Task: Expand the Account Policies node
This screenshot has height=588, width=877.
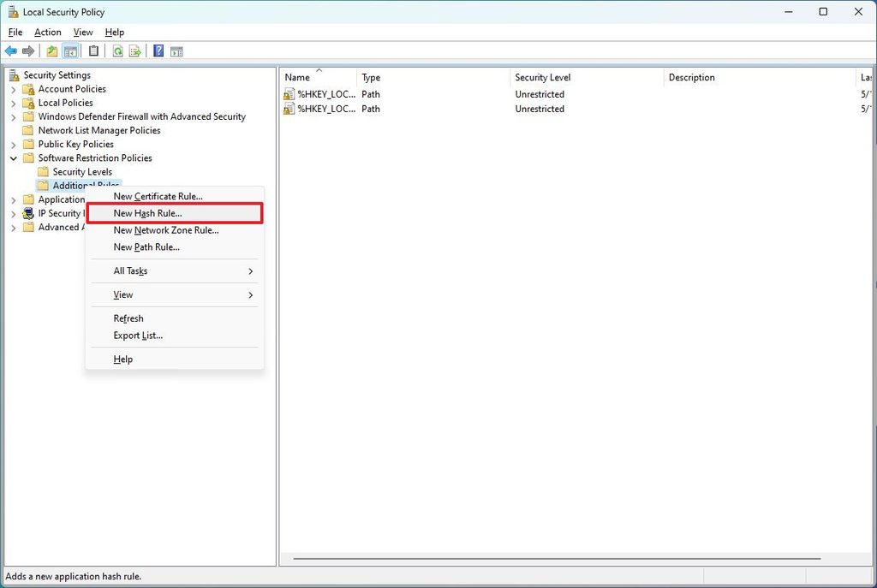Action: 14,89
